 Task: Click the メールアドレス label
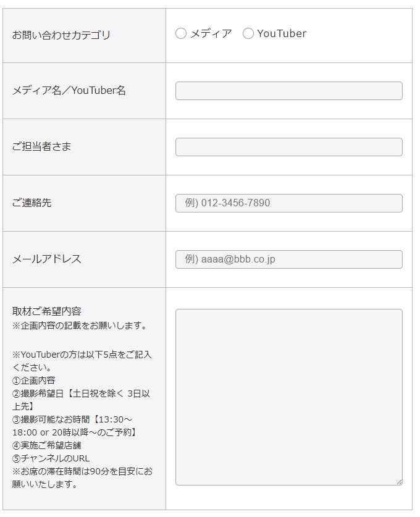(46, 259)
